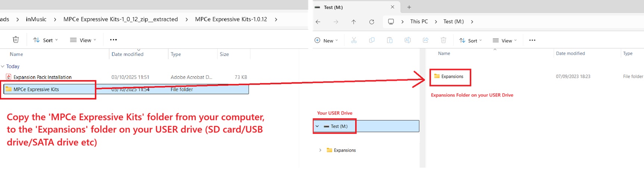
Task: Sort by Name column in right window
Action: (x=444, y=54)
